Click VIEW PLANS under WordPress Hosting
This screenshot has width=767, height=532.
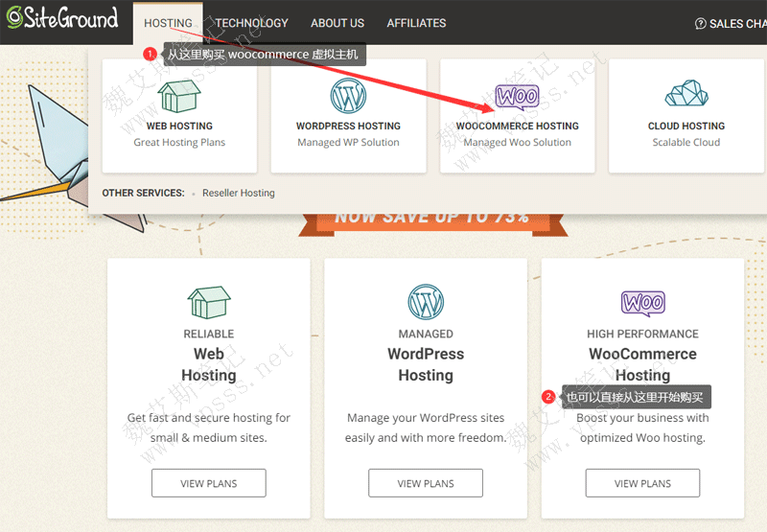tap(426, 483)
